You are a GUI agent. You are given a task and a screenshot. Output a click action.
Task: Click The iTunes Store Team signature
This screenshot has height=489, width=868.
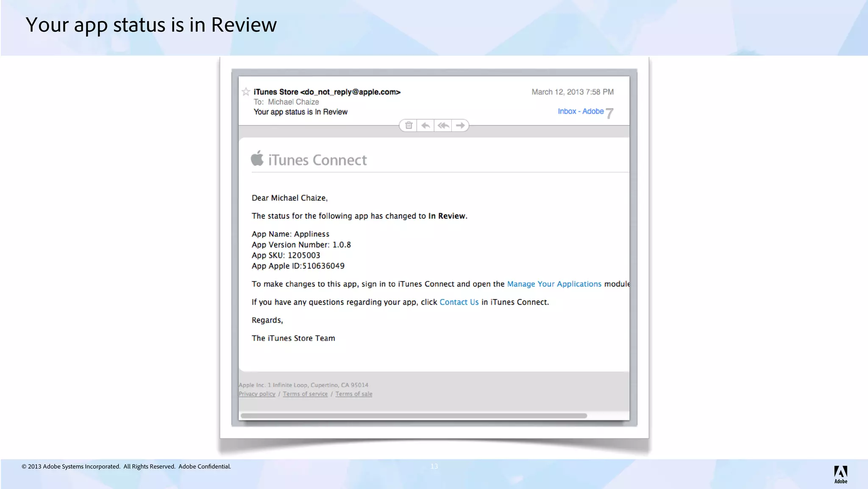click(293, 338)
